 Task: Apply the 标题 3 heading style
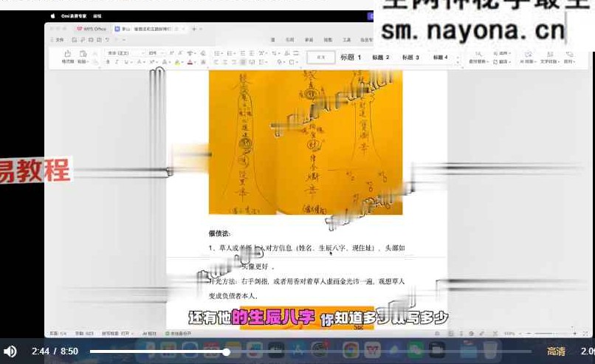pyautogui.click(x=410, y=58)
